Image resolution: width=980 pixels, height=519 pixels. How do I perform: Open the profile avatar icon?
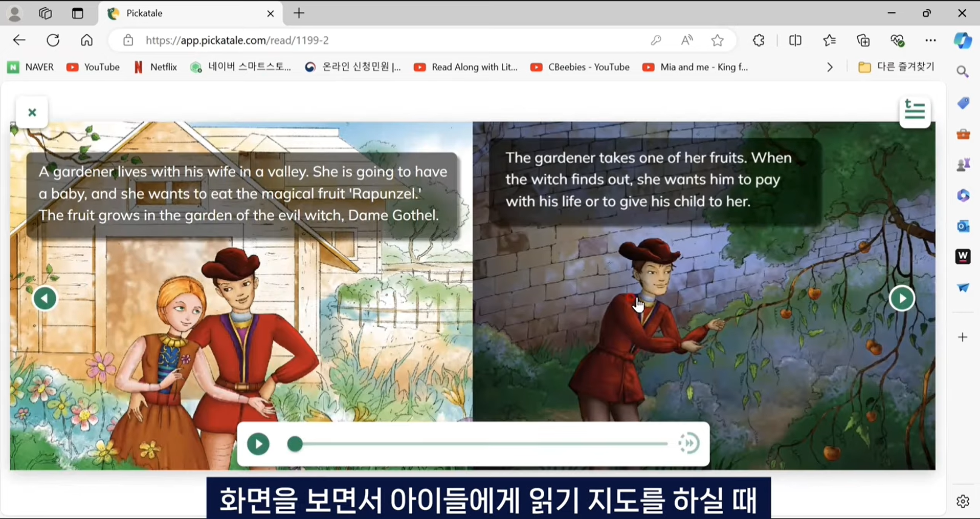(15, 13)
